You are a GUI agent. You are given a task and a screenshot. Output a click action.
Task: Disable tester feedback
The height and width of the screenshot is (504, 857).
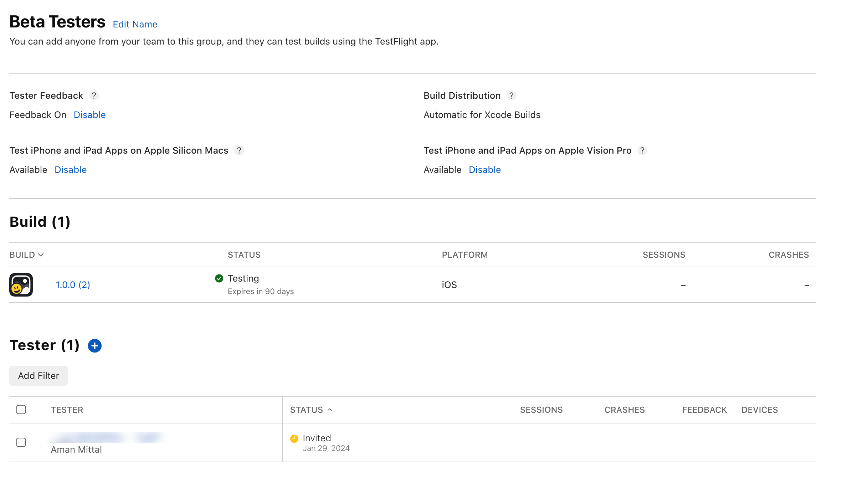click(x=89, y=115)
